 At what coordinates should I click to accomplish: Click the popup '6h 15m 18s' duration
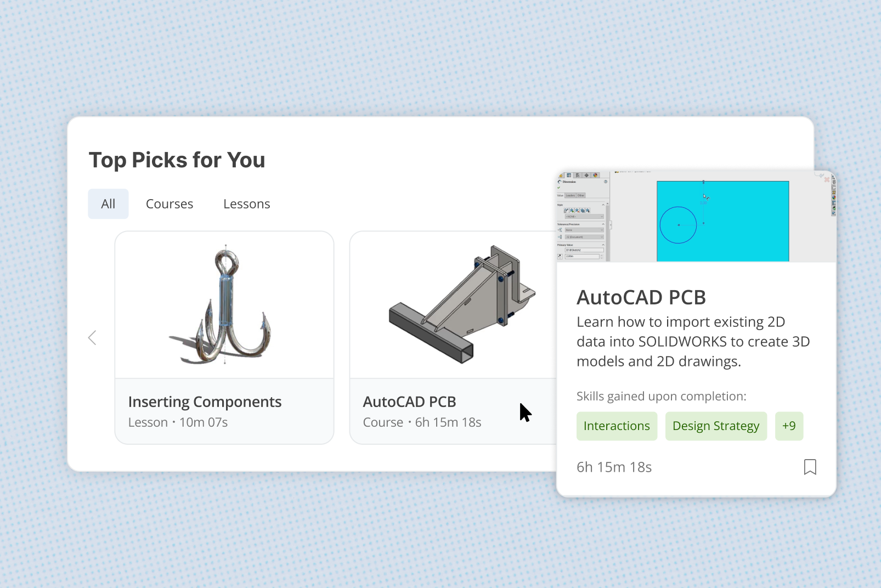click(614, 467)
